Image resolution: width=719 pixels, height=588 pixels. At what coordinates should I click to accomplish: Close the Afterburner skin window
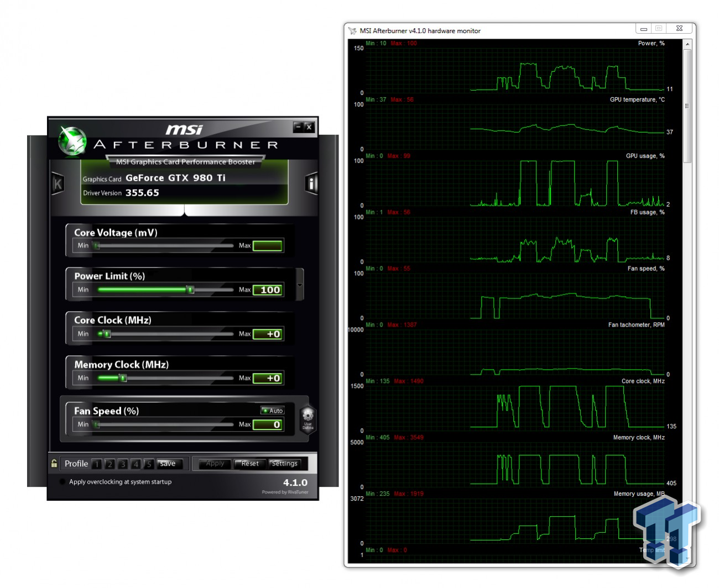tap(309, 127)
